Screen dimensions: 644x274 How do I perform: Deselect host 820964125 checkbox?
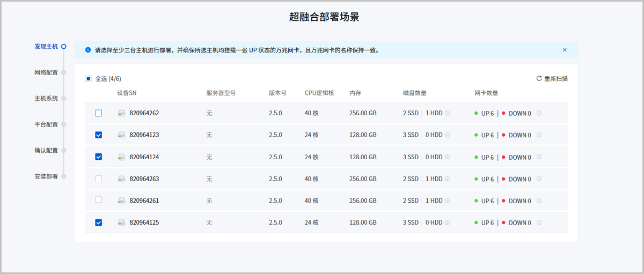coord(98,223)
